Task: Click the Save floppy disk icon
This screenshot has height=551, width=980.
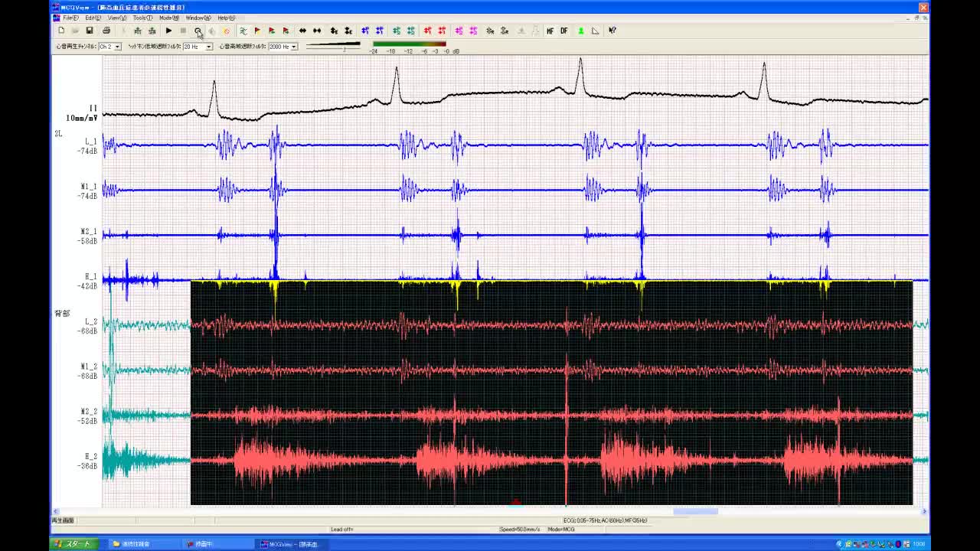Action: coord(90,31)
